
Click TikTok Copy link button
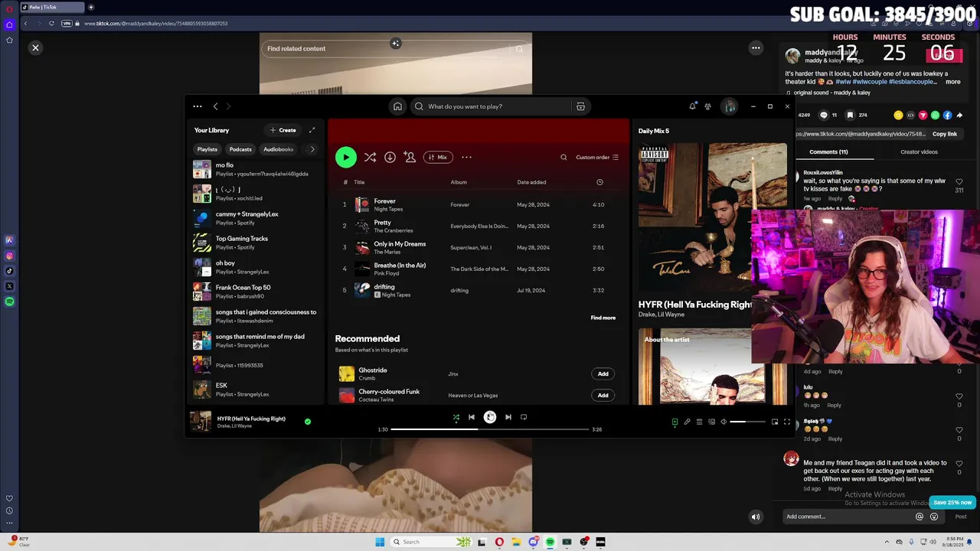tap(945, 134)
